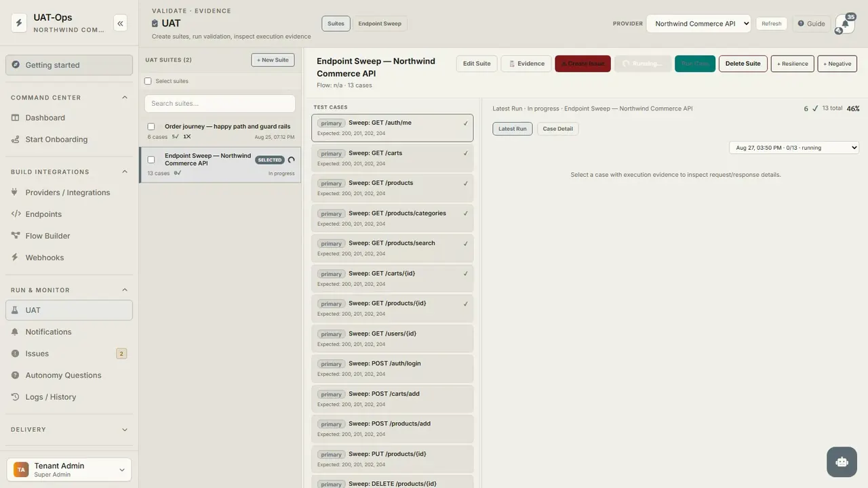Select test case Sweep: GET /users/{id}

click(x=393, y=339)
